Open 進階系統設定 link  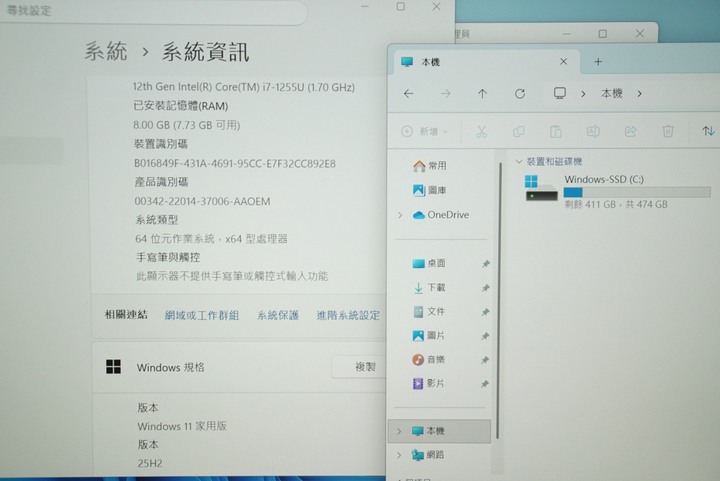(348, 315)
